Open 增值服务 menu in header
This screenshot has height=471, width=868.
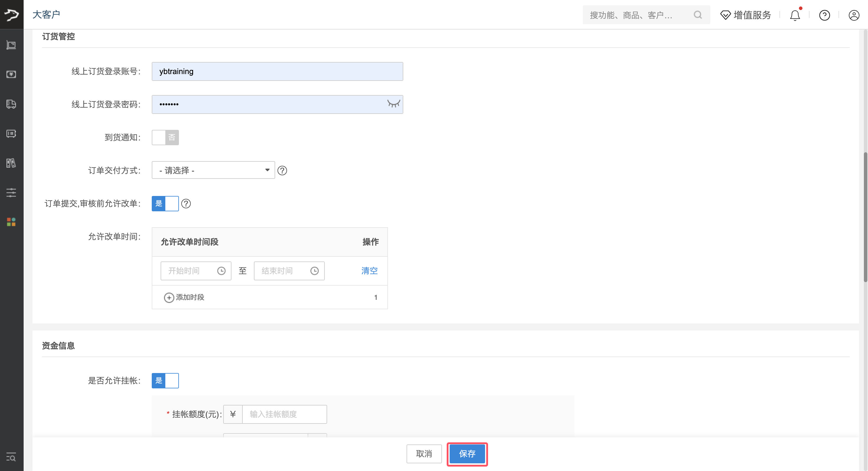(745, 15)
